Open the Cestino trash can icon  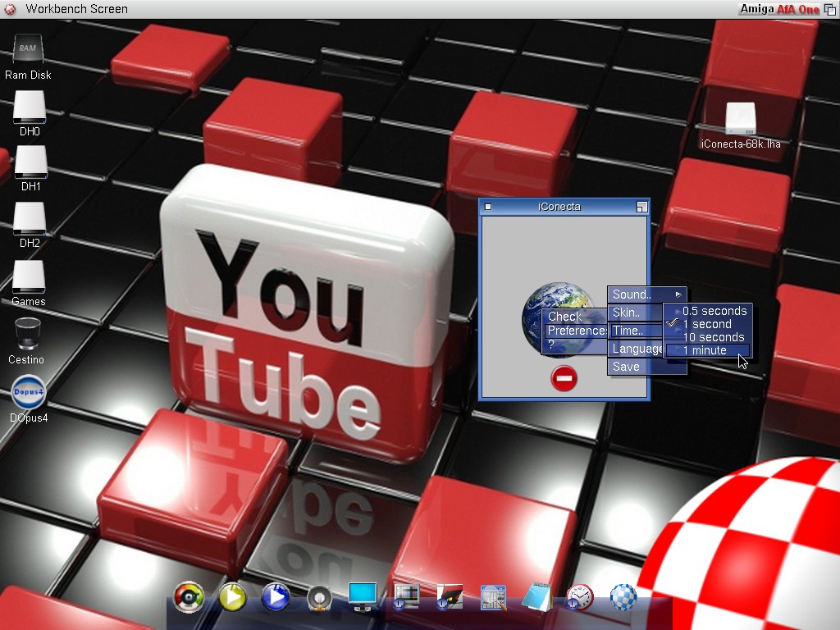27,336
